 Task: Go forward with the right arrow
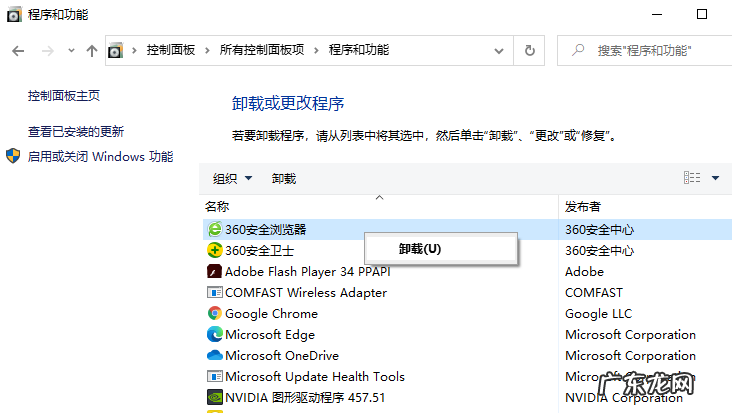coord(48,50)
